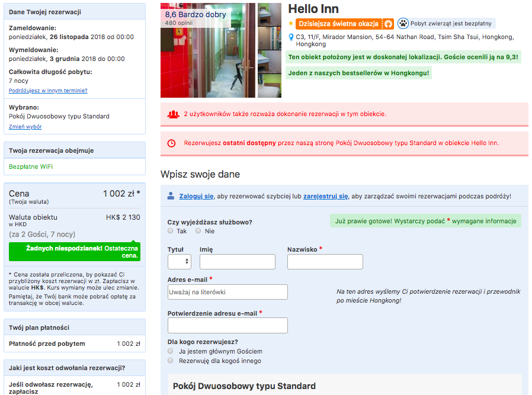Click the map pin location icon

point(291,37)
